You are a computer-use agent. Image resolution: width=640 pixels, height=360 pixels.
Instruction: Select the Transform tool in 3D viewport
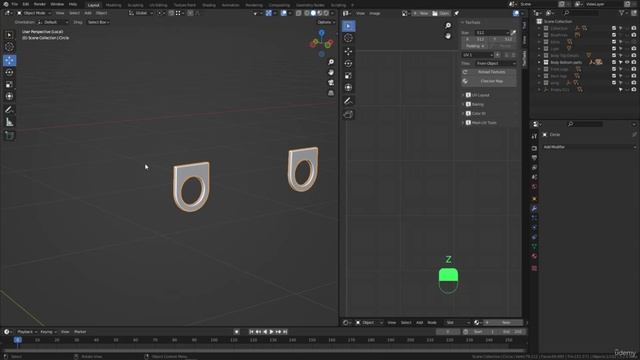click(9, 96)
